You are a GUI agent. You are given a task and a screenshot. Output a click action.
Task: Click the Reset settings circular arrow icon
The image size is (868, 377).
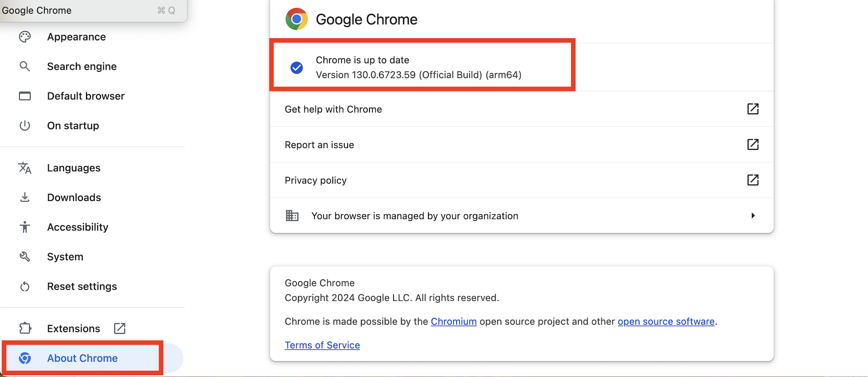point(25,287)
